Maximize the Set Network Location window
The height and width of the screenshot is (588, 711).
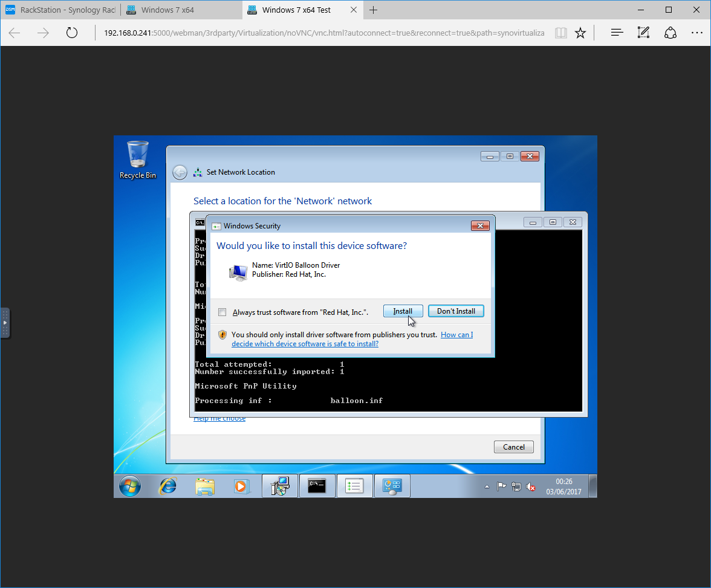pos(510,157)
